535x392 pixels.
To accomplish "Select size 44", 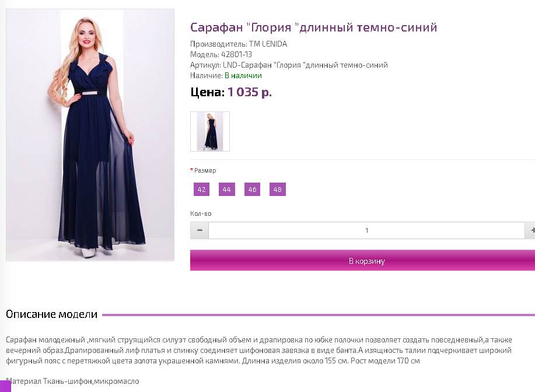I will click(226, 190).
